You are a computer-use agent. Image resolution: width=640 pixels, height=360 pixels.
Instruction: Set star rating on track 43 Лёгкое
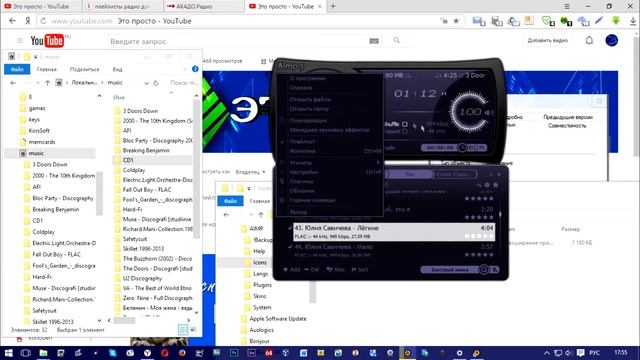[x=479, y=236]
